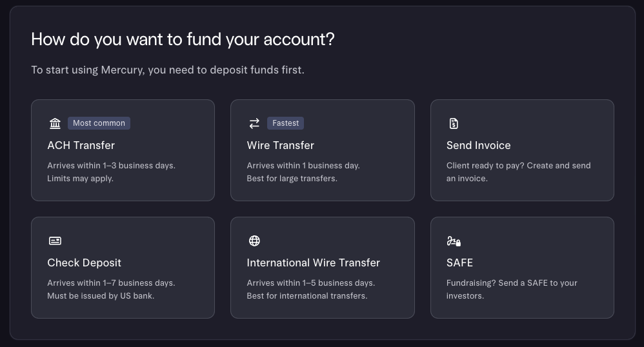Click the "Fastest" badge

tap(285, 123)
